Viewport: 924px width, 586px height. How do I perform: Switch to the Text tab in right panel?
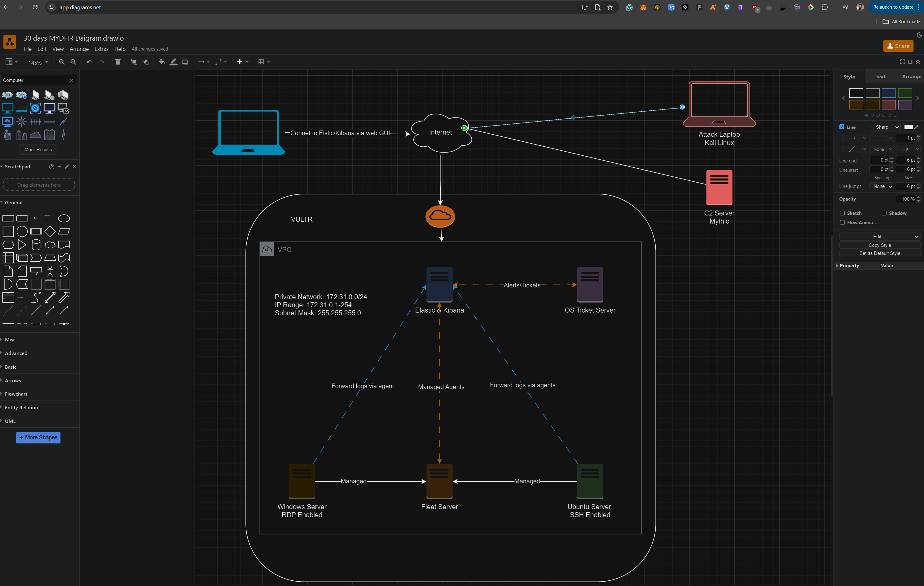click(880, 76)
